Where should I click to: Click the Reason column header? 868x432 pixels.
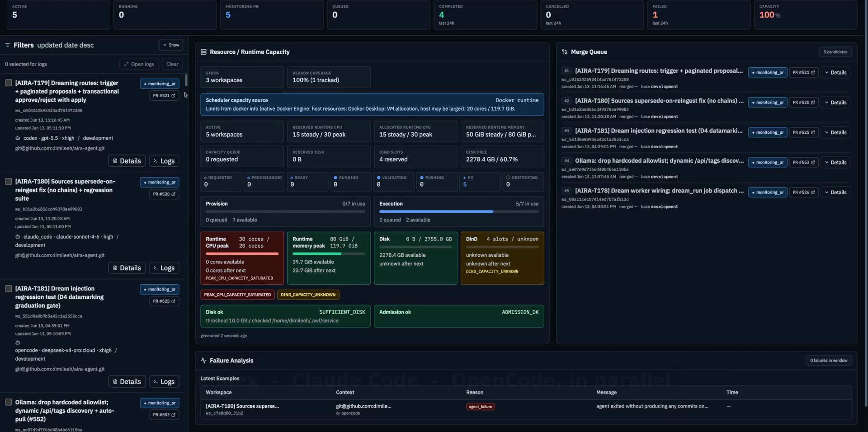point(475,393)
